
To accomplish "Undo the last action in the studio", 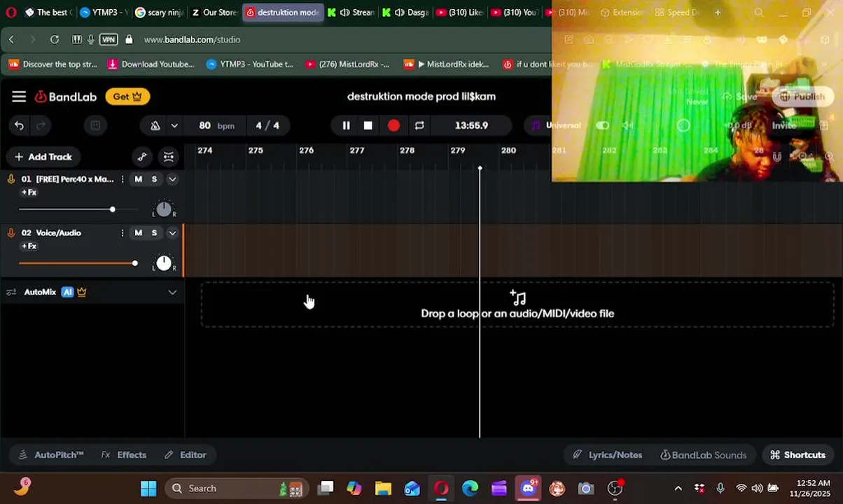I will pyautogui.click(x=19, y=125).
